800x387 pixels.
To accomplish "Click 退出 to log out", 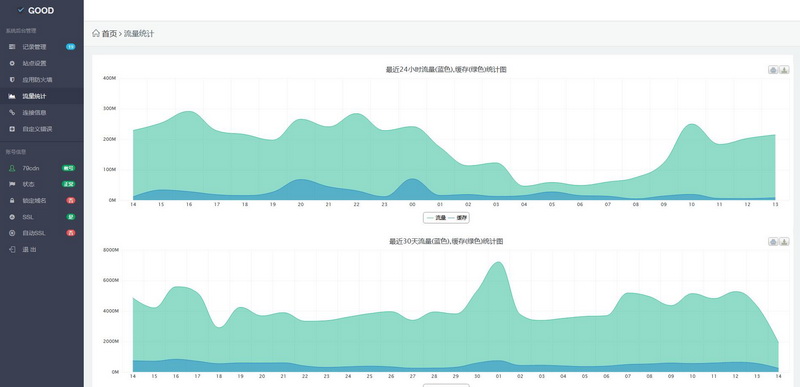I will [29, 249].
